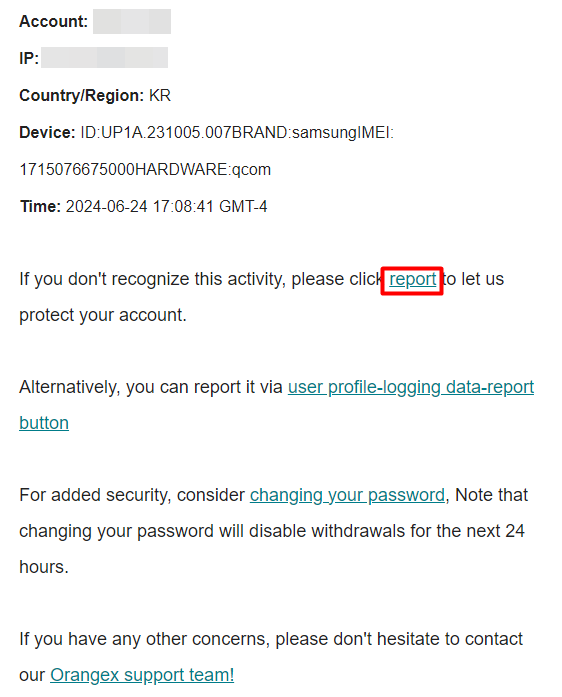Select the KR country code value
Image resolution: width=562 pixels, height=697 pixels.
tap(160, 96)
